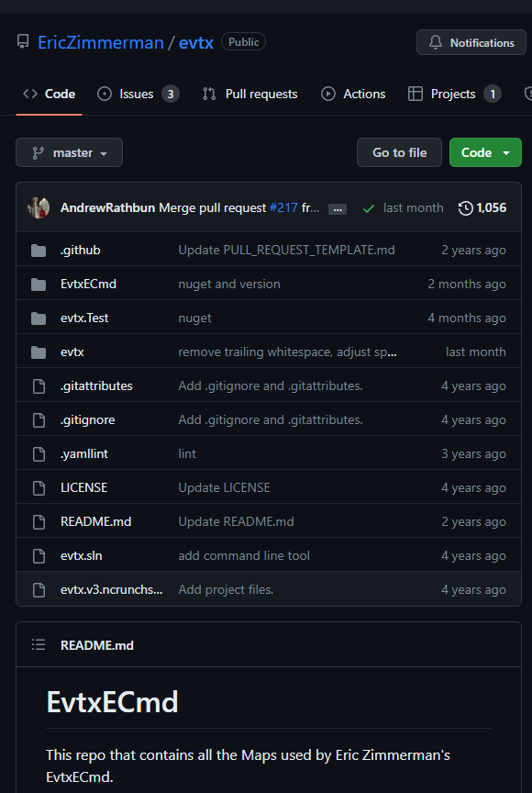The image size is (532, 793).
Task: Click the .gitignore file icon
Action: click(39, 419)
